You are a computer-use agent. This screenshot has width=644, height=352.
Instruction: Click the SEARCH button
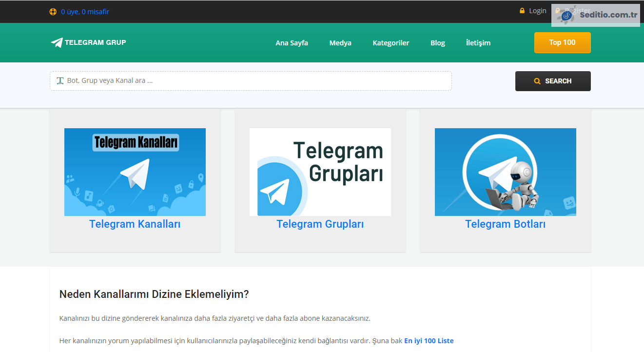[553, 81]
